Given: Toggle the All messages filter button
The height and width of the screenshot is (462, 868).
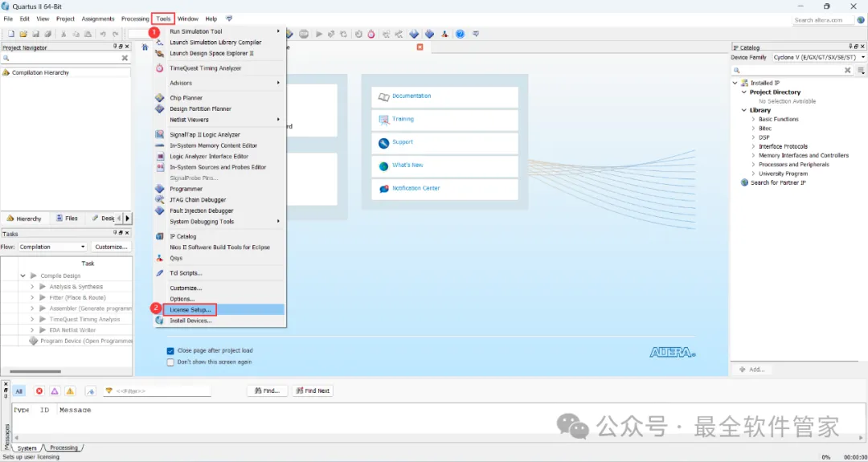Looking at the screenshot, I should tap(18, 390).
